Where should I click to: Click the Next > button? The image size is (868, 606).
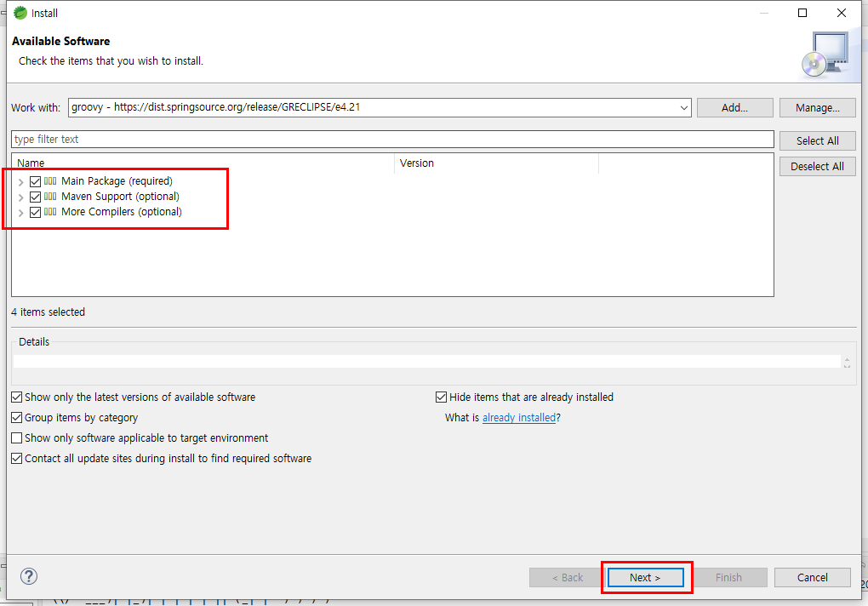coord(645,578)
